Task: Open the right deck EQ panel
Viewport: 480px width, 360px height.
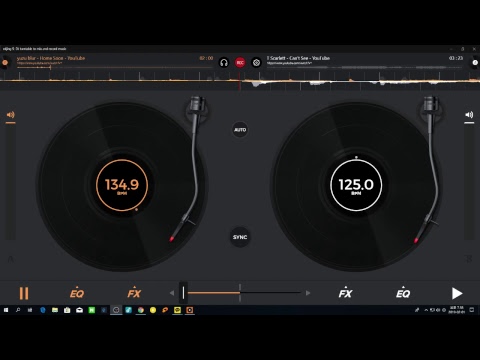Action: pos(403,293)
